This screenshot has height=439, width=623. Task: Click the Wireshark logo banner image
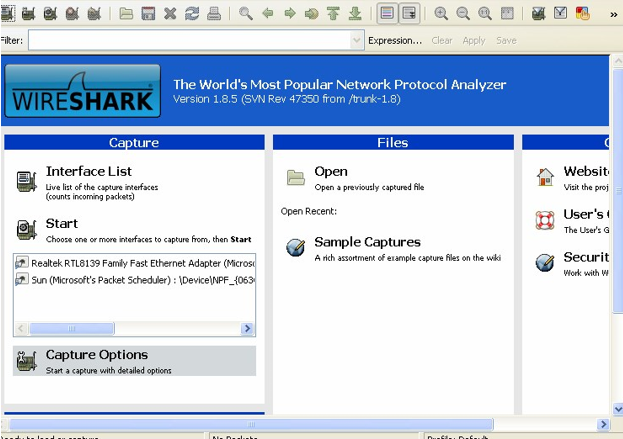click(83, 91)
